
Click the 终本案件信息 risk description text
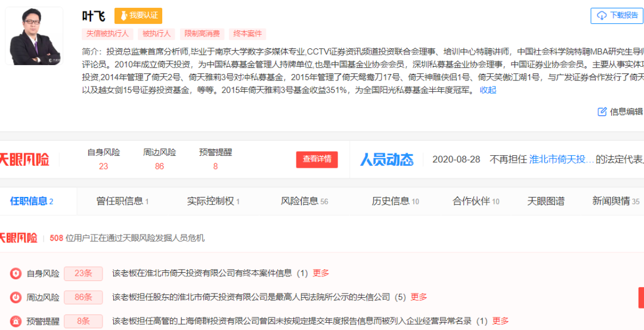pyautogui.click(x=210, y=273)
